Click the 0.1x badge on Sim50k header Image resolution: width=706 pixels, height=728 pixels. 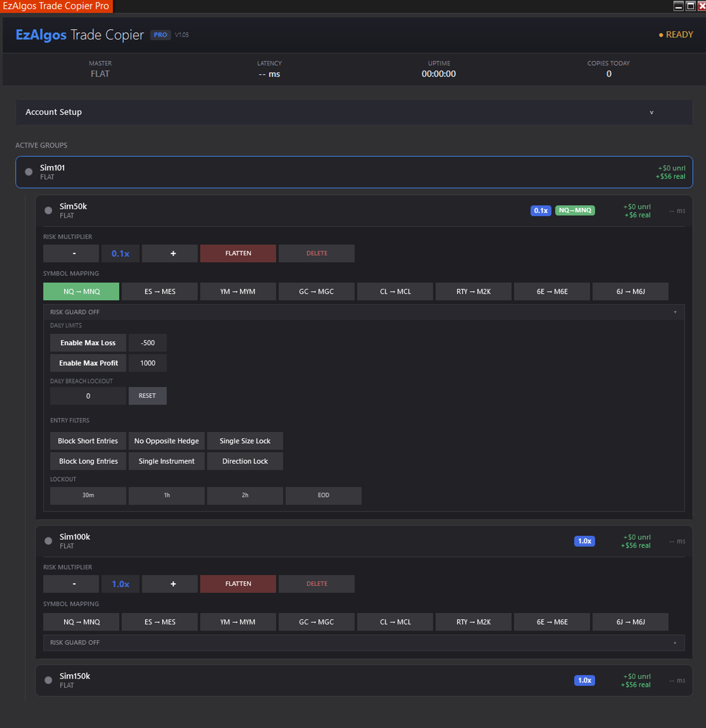[541, 210]
